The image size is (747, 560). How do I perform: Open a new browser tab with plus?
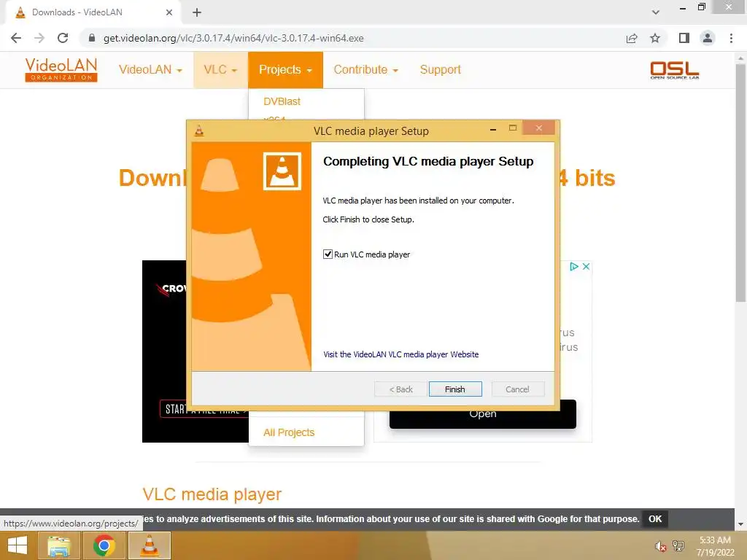(x=197, y=12)
